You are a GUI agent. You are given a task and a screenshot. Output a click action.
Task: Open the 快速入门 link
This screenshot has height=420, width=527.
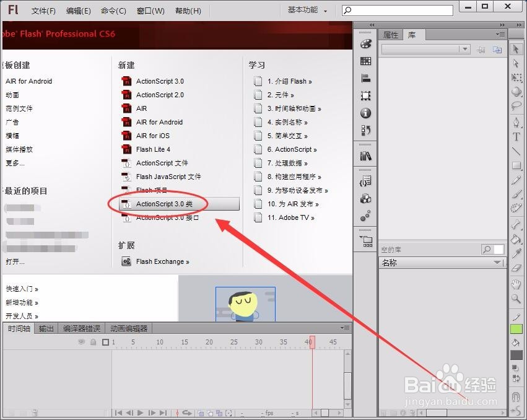click(x=22, y=289)
